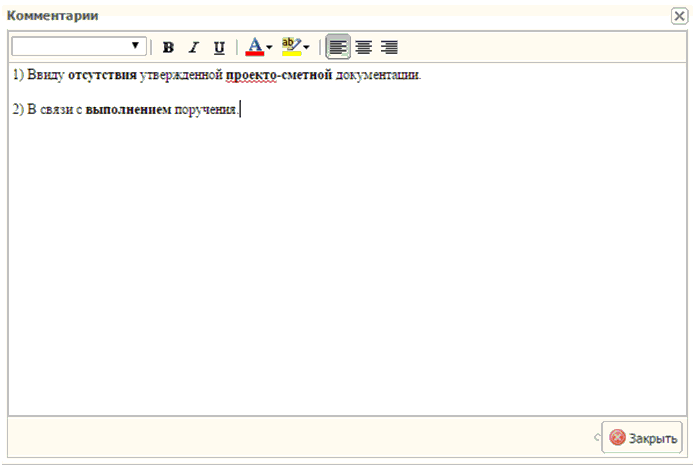Apply the red font color (A)

(254, 47)
